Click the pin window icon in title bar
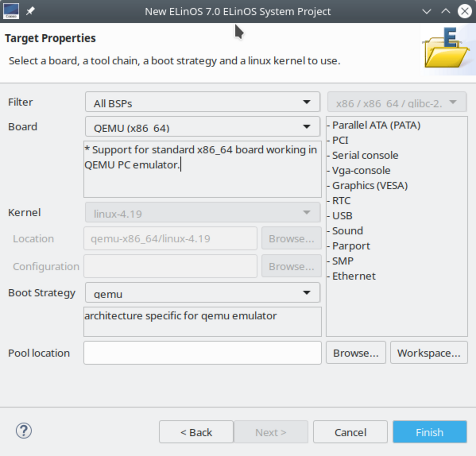This screenshot has width=476, height=456. [x=30, y=11]
